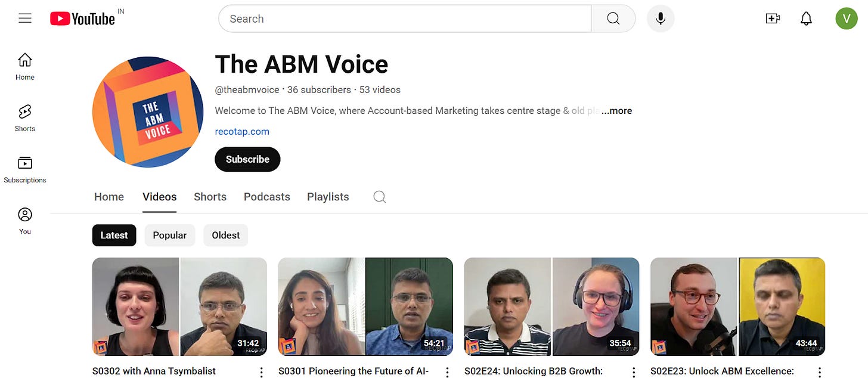
Task: Expand channel description with ...more
Action: (x=617, y=111)
